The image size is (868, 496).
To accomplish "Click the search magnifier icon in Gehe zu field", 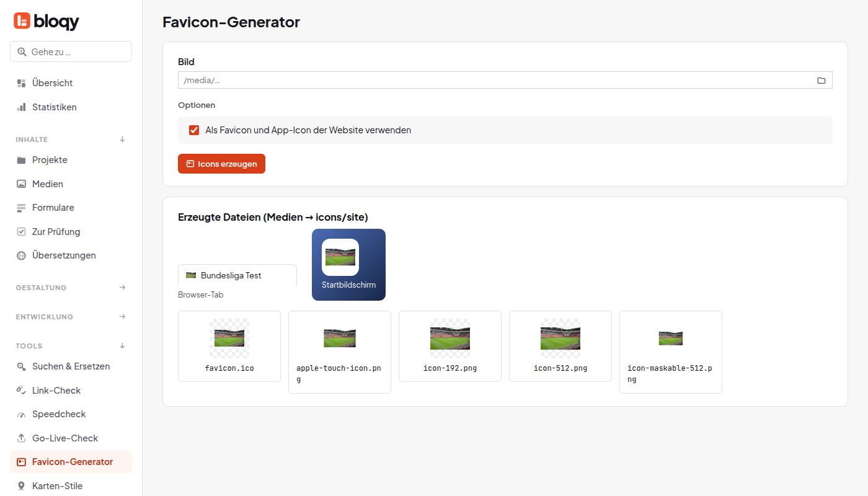I will [22, 52].
